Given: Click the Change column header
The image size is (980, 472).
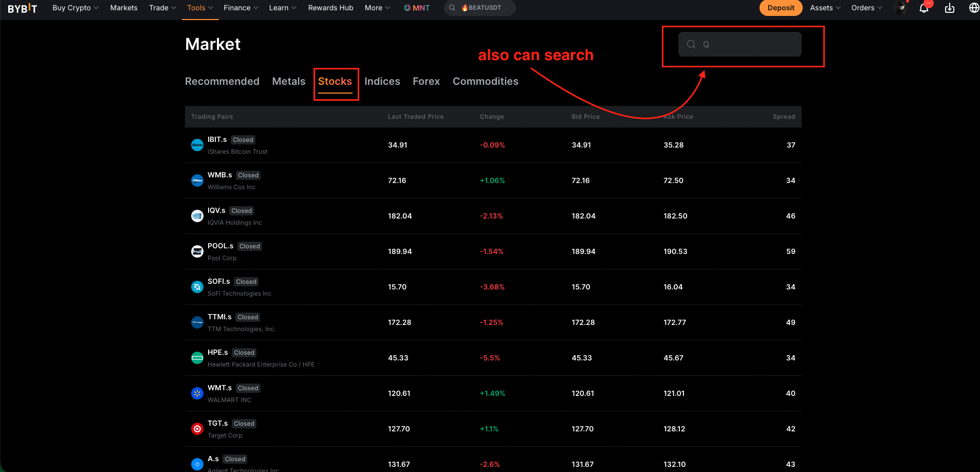Looking at the screenshot, I should click(x=492, y=117).
